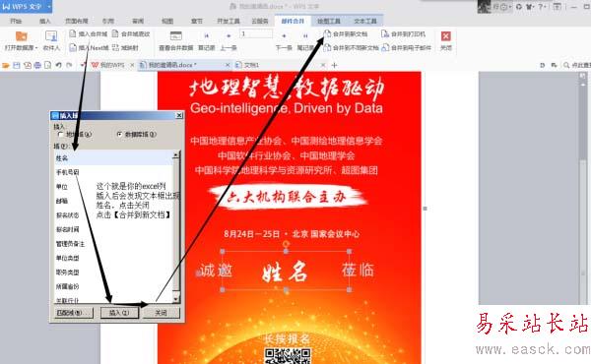
Task: Click Undo arrow in quick access toolbar
Action: pyautogui.click(x=58, y=66)
